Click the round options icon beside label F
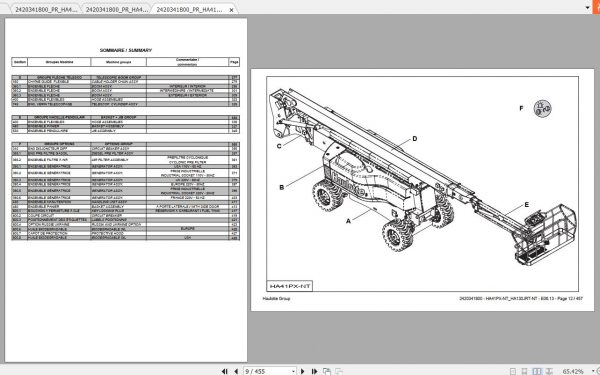600x375 pixels. [x=542, y=109]
